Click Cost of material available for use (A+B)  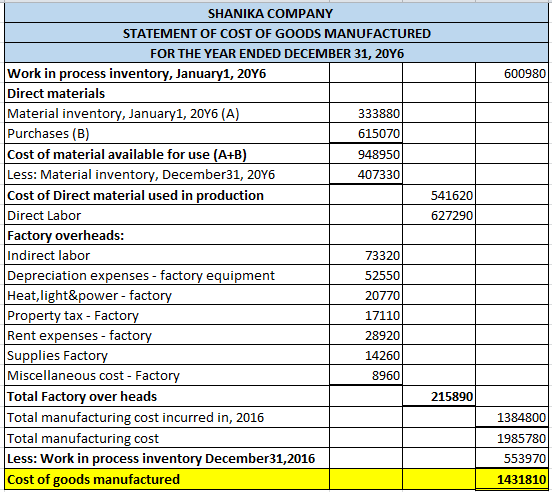tap(127, 154)
